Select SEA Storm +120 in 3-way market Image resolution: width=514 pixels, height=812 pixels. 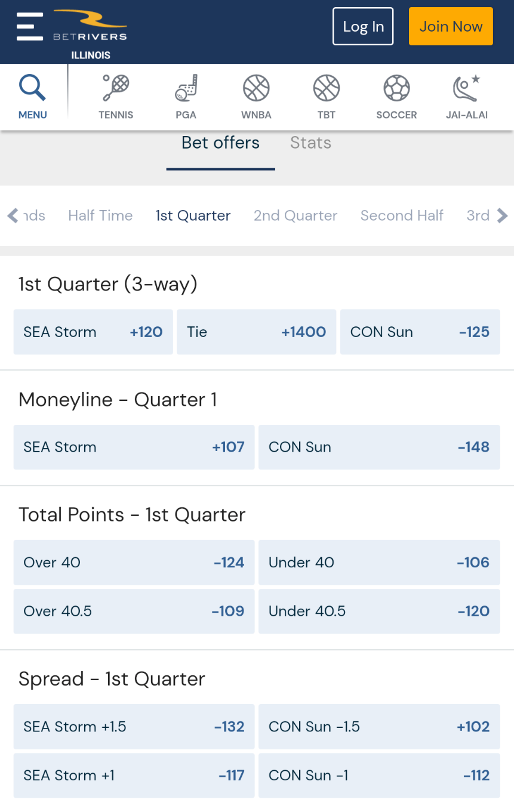[x=93, y=332]
